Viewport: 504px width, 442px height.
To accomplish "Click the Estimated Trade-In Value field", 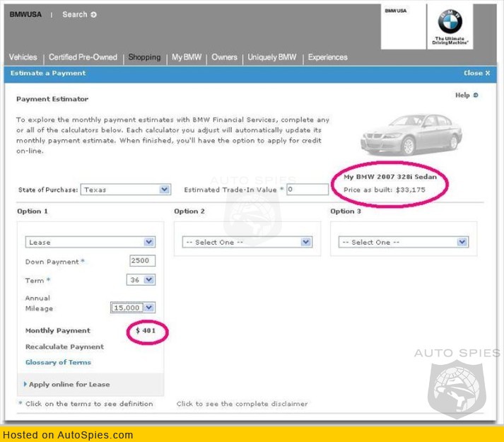I will click(307, 189).
